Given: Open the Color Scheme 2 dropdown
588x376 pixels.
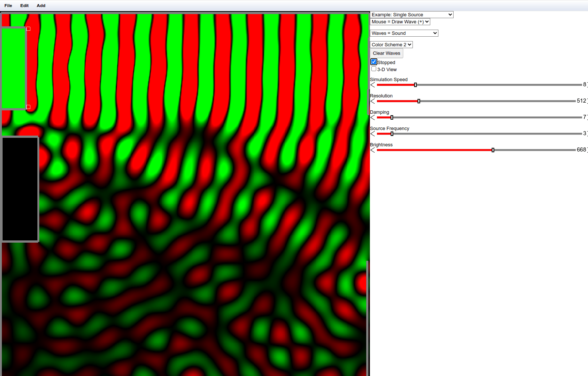Looking at the screenshot, I should [x=391, y=45].
